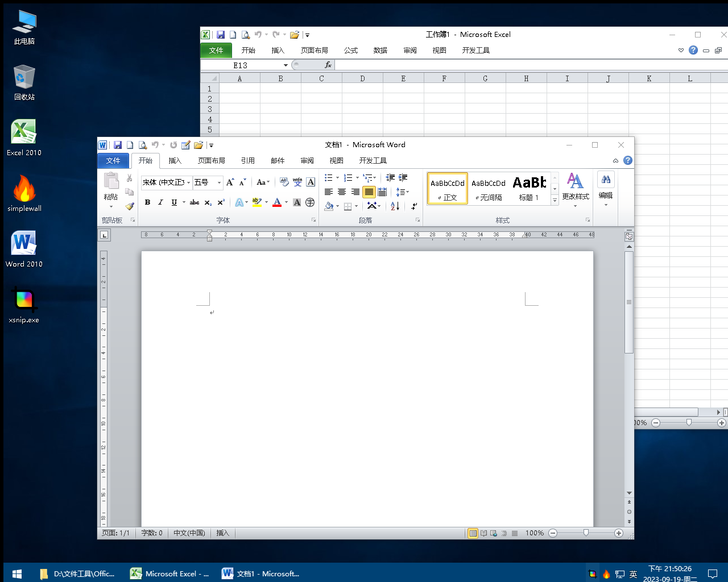Toggle Strikethrough formatting
The image size is (728, 582).
tap(195, 202)
